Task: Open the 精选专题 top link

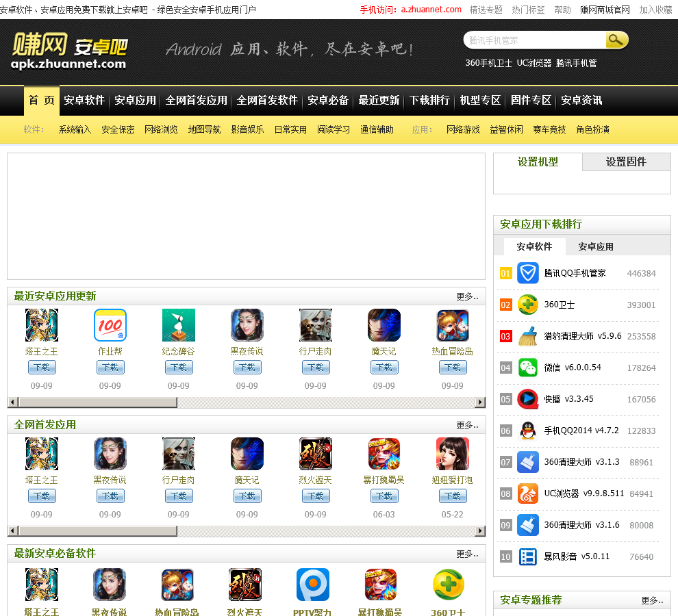Action: pos(486,10)
